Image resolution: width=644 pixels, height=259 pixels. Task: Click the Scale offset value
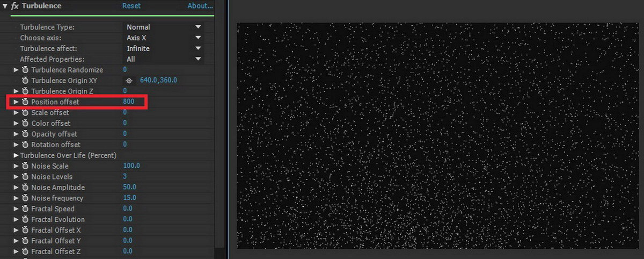point(125,112)
